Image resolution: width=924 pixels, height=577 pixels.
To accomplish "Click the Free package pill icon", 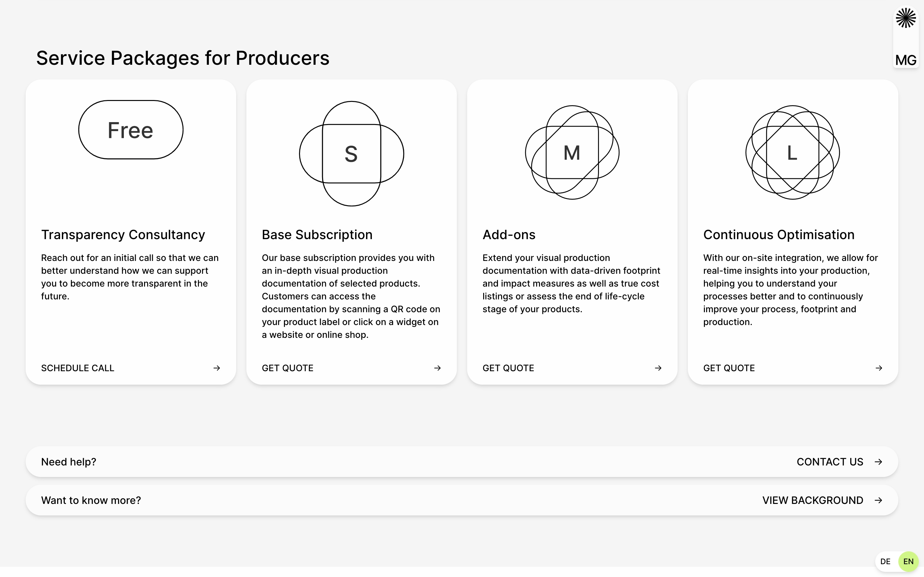I will [x=131, y=130].
